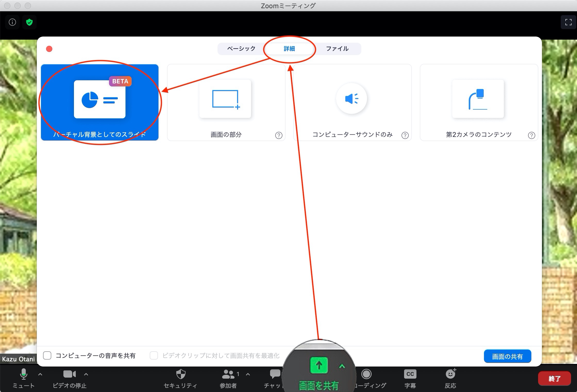Select 第2カメラのコンテンツ share option
The image size is (577, 392).
(479, 102)
